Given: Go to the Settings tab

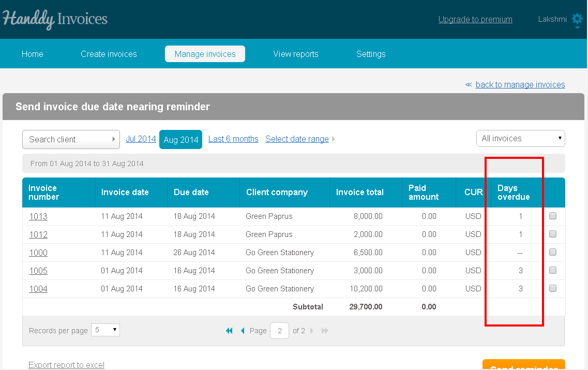Looking at the screenshot, I should pyautogui.click(x=371, y=54).
